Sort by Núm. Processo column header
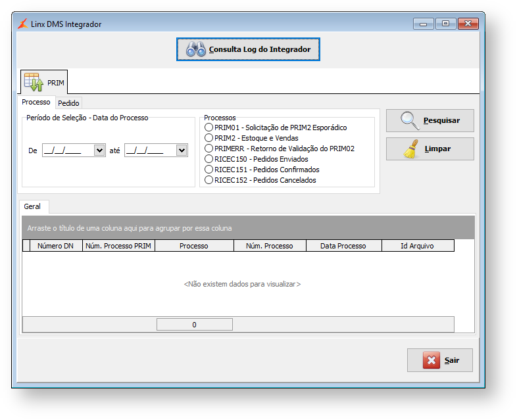This screenshot has height=420, width=517. (x=270, y=246)
